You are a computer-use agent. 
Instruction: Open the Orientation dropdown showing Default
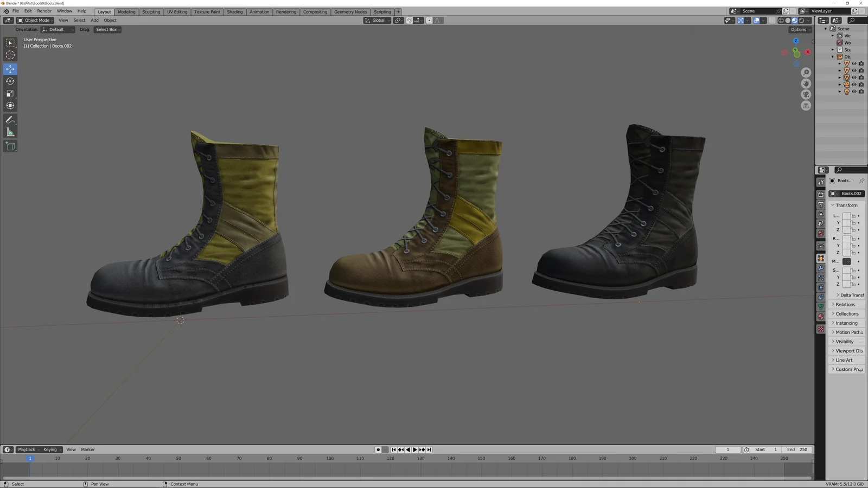click(57, 29)
